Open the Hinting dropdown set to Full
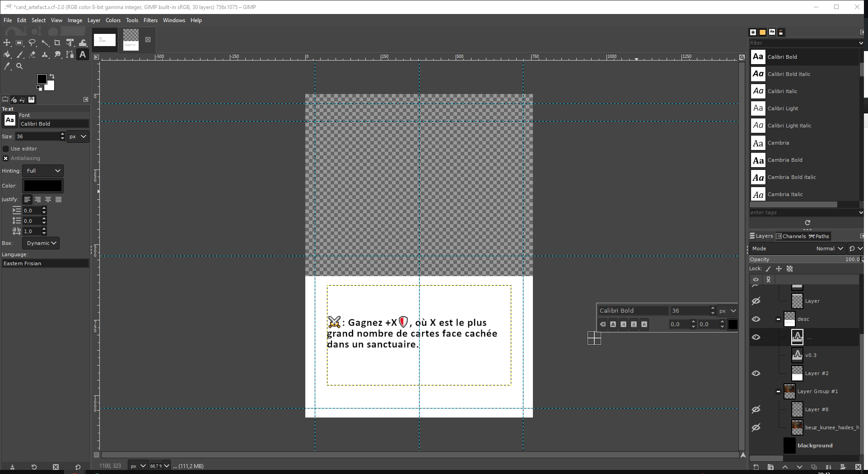The image size is (868, 474). pyautogui.click(x=43, y=171)
